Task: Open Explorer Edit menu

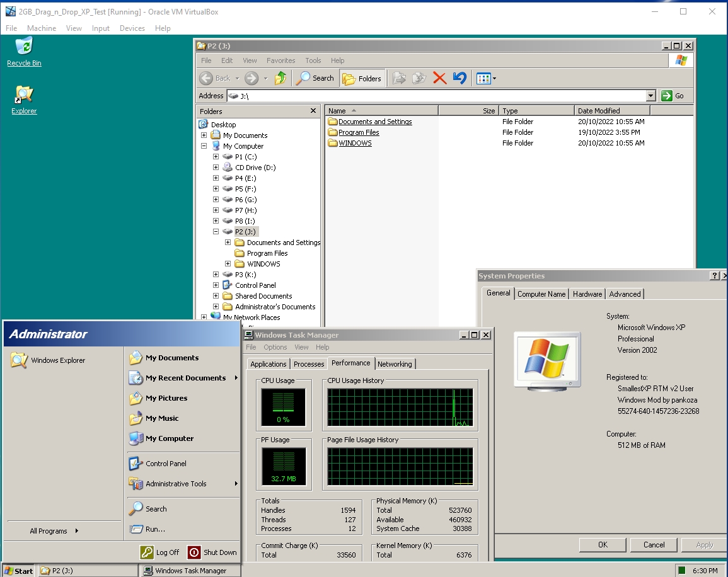Action: 227,60
